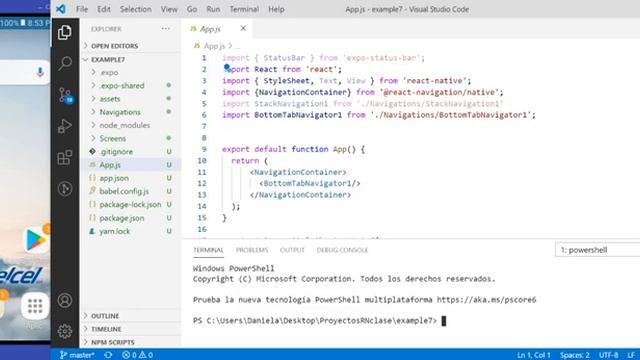Click Ln 1, Col 1 in status bar
This screenshot has width=640, height=360.
[533, 355]
